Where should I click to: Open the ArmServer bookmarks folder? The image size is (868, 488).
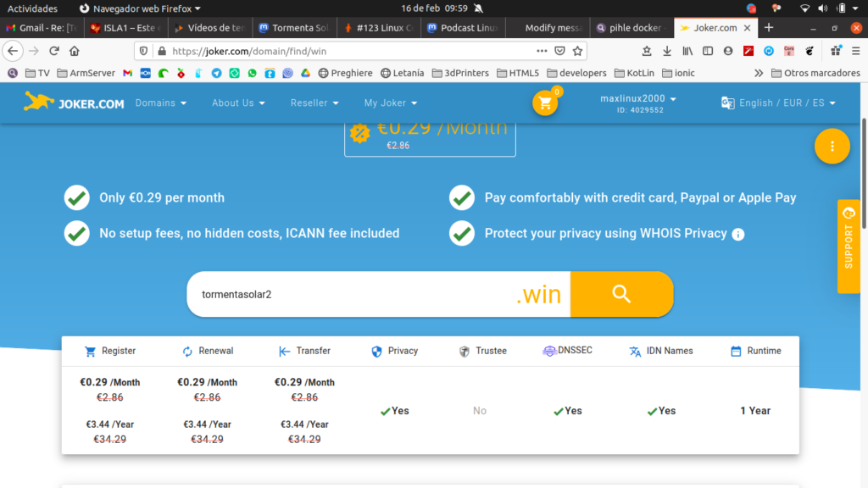tap(86, 73)
